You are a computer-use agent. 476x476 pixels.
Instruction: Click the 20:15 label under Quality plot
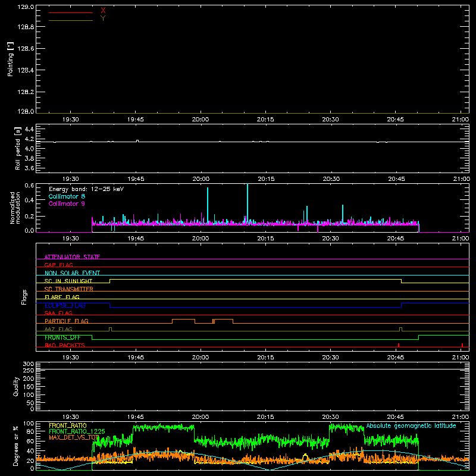[265, 417]
